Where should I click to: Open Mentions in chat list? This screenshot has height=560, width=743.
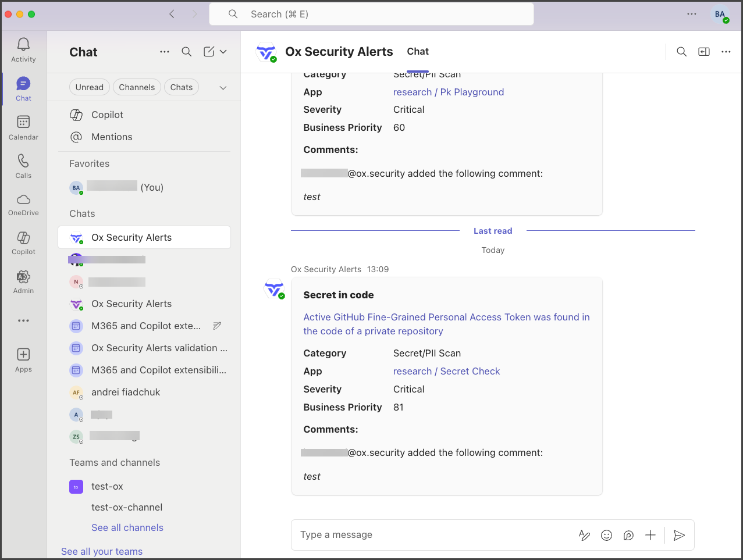coord(112,137)
